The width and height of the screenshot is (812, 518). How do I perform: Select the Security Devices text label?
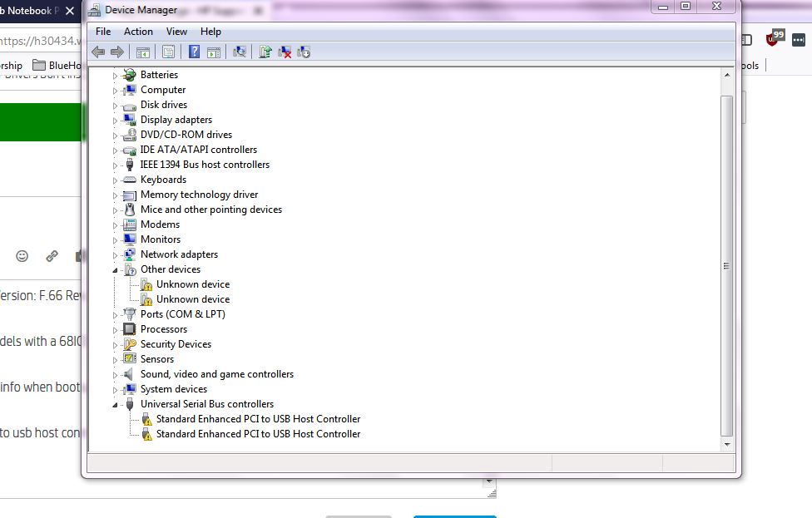(176, 343)
